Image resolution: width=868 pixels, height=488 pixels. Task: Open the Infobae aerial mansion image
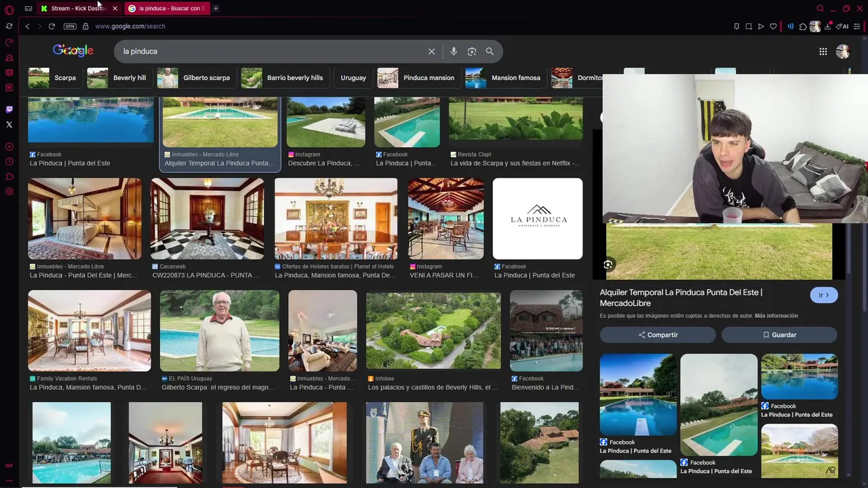pyautogui.click(x=433, y=331)
